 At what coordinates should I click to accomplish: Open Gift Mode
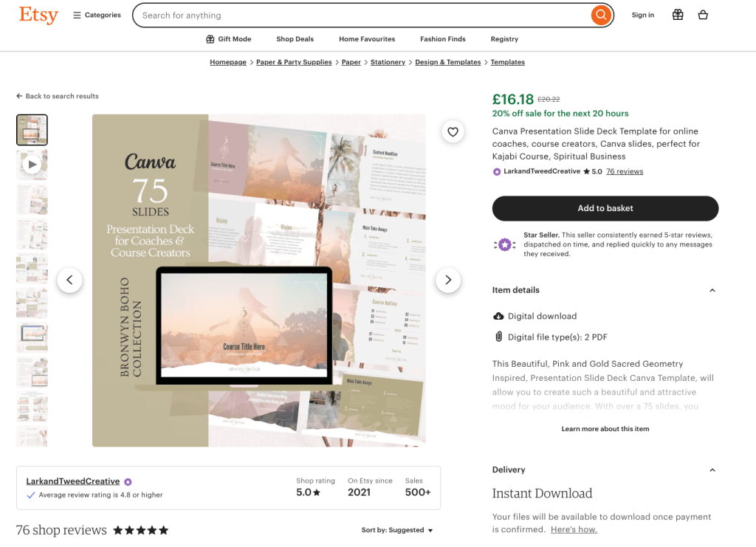click(x=229, y=39)
